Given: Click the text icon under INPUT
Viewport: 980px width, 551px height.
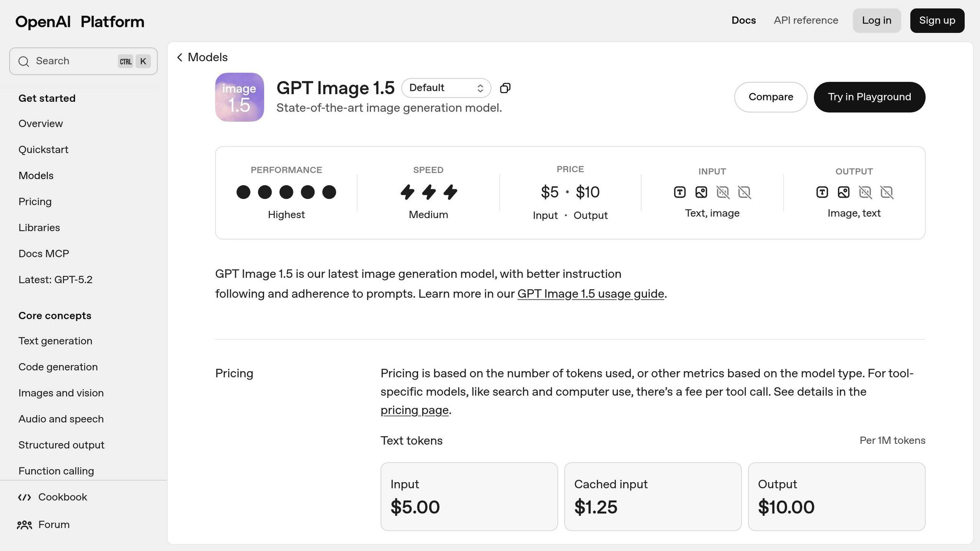Looking at the screenshot, I should tap(679, 192).
